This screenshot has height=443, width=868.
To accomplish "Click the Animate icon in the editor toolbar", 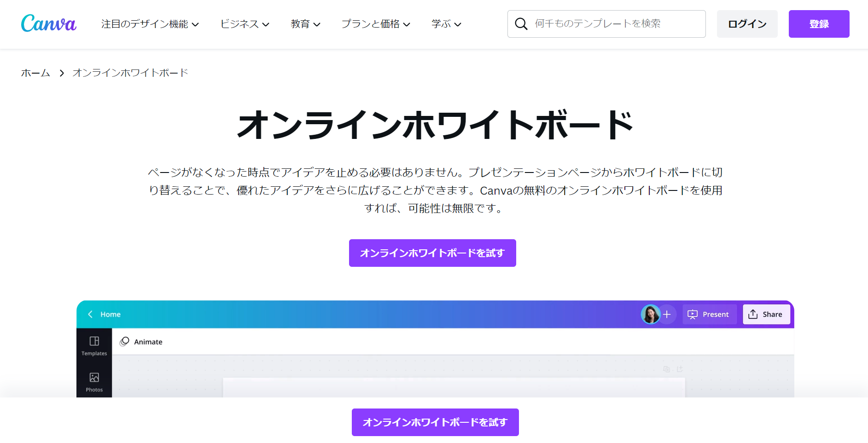I will click(124, 342).
